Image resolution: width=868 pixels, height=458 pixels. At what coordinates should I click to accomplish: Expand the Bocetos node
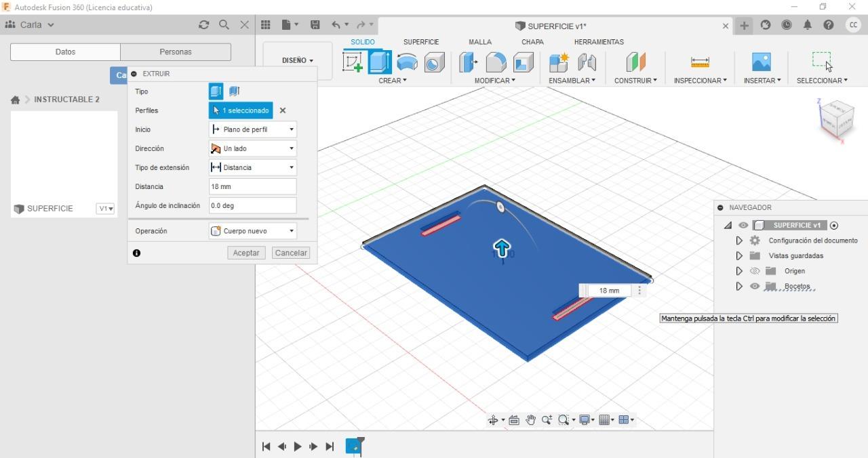[x=739, y=287]
